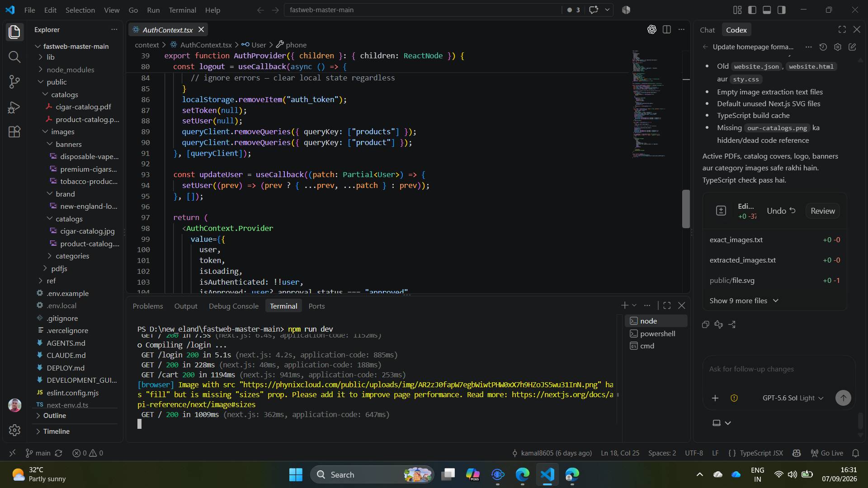Screen dimensions: 868x488
Task: Split the editor to the right
Action: (666, 30)
